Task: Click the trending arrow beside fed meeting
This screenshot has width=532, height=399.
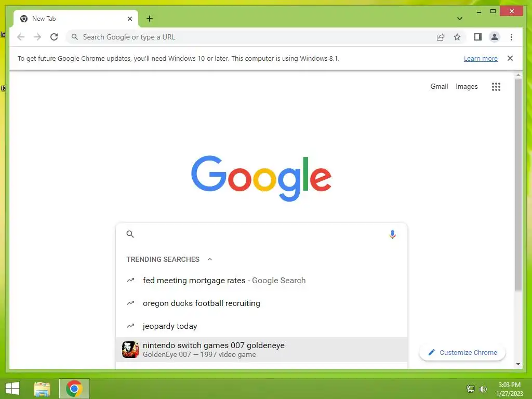Action: pyautogui.click(x=130, y=280)
